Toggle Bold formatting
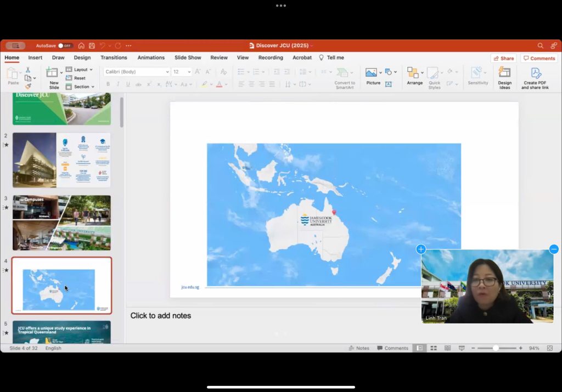Image resolution: width=562 pixels, height=392 pixels. pos(108,84)
